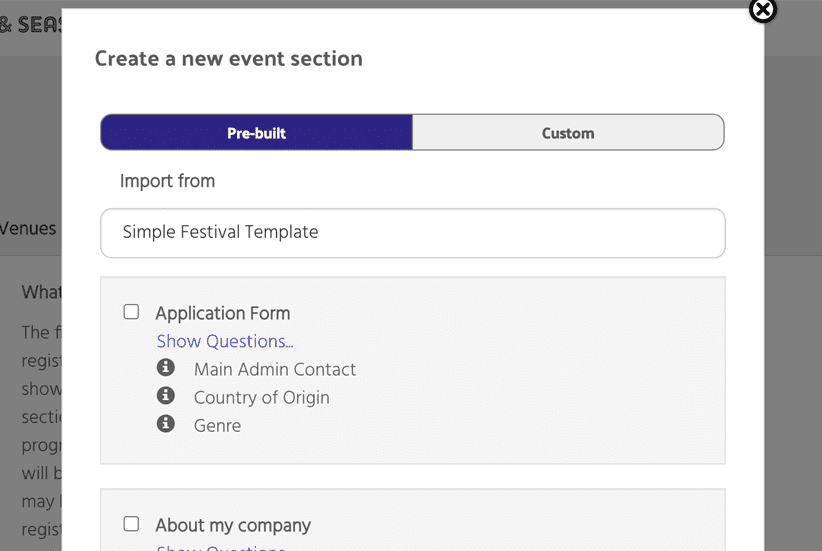The image size is (822, 551).
Task: Switch to the Custom tab
Action: click(x=568, y=133)
